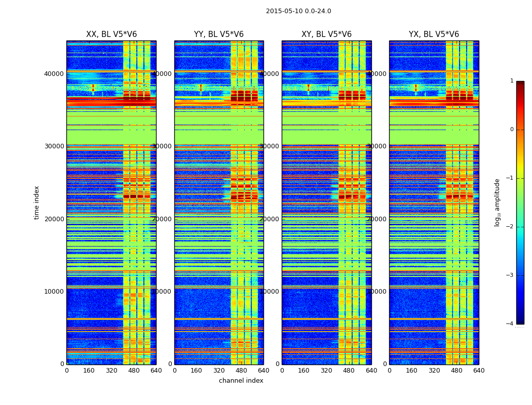This screenshot has width=532, height=405.
Task: Click the XY, BL V5*V6 panel title
Action: (x=326, y=34)
